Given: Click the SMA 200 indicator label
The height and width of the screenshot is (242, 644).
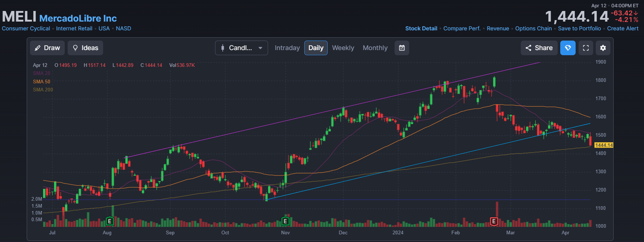Looking at the screenshot, I should pos(43,90).
